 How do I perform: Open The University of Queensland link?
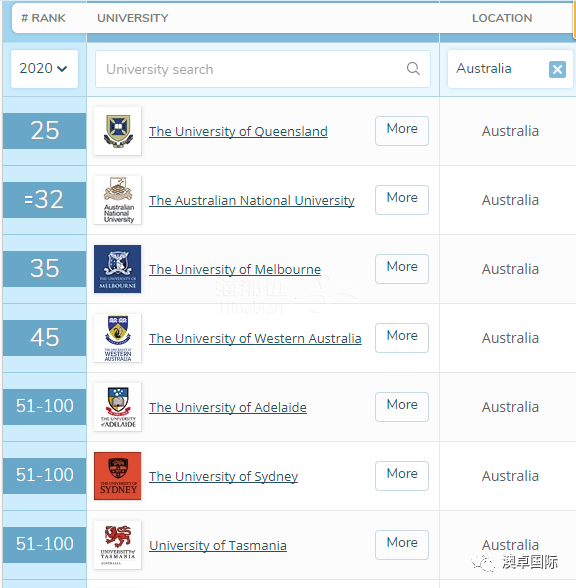click(x=238, y=132)
